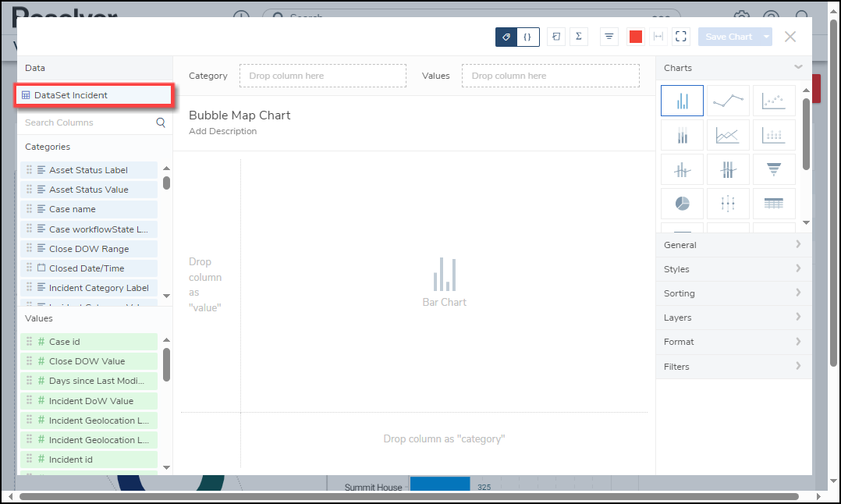This screenshot has width=841, height=504.
Task: Select the Incident DoW Value column
Action: 89,400
